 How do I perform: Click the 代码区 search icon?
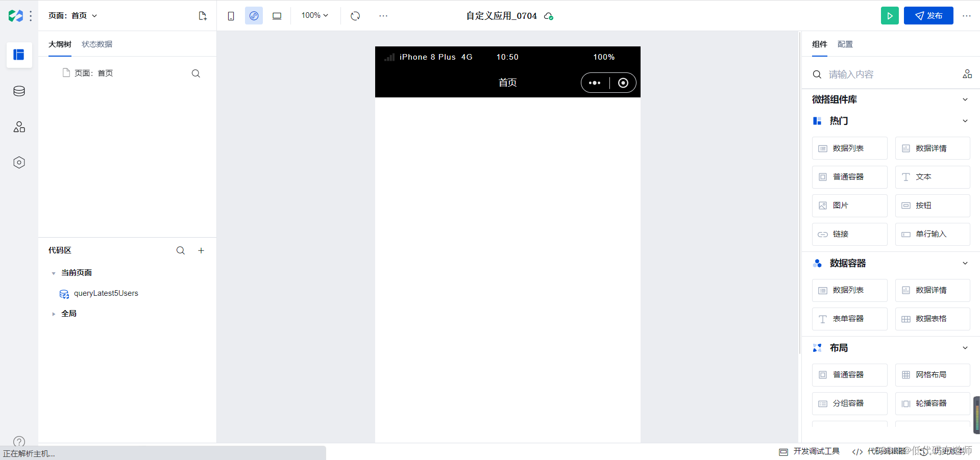[180, 250]
